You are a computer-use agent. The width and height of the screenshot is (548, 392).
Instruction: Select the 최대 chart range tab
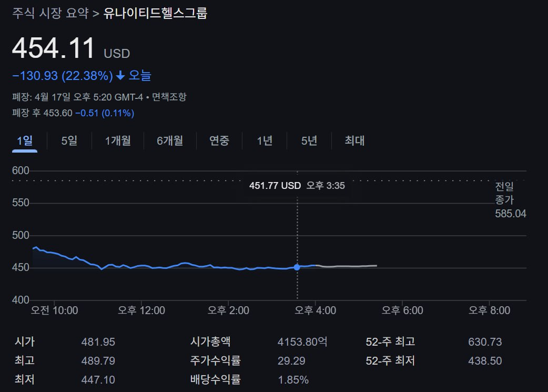point(355,141)
